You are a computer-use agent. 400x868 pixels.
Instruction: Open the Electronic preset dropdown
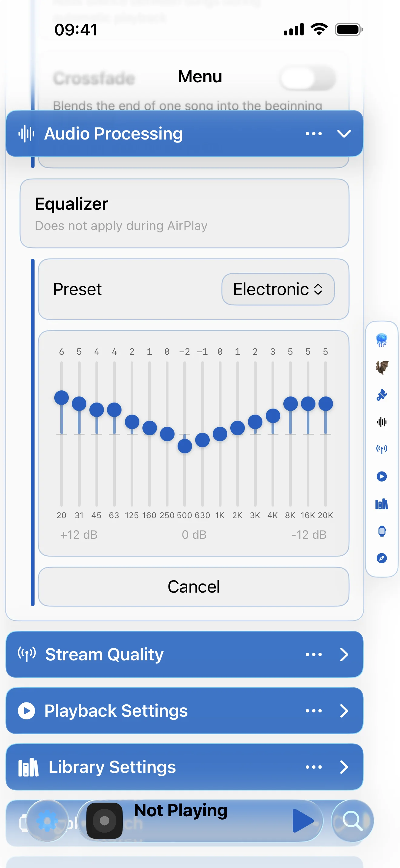point(278,289)
